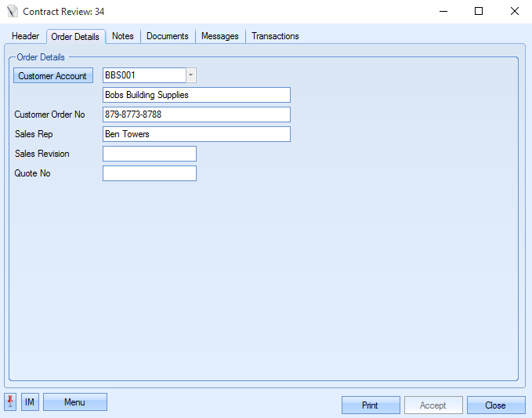Click the Sales Rep field
Screen dimensions: 532x418
click(196, 134)
